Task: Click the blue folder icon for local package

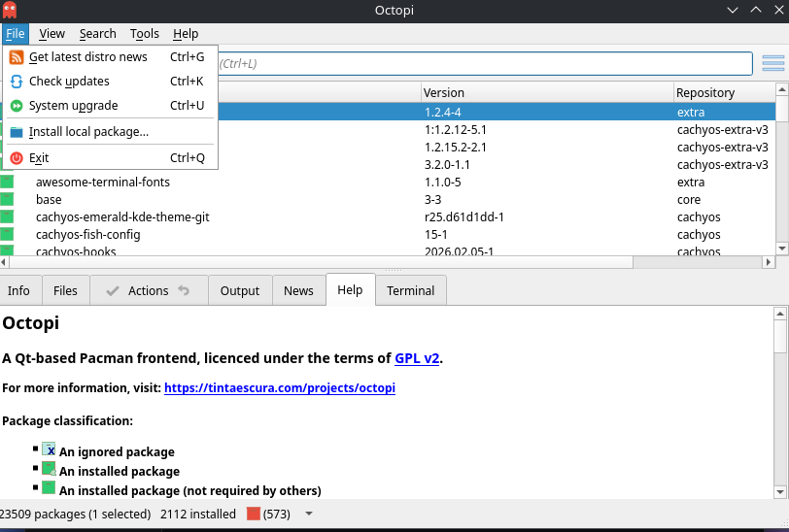Action: point(17,132)
